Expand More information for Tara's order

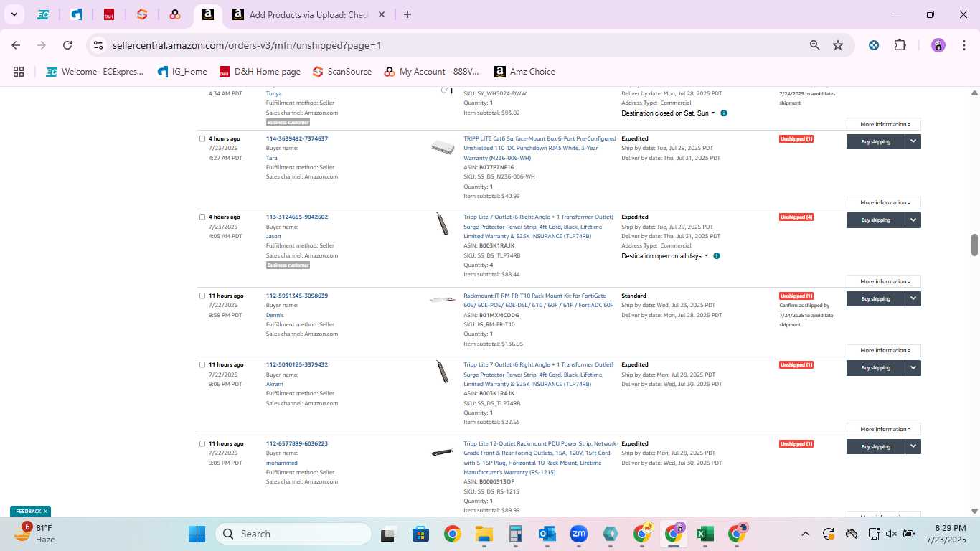884,203
